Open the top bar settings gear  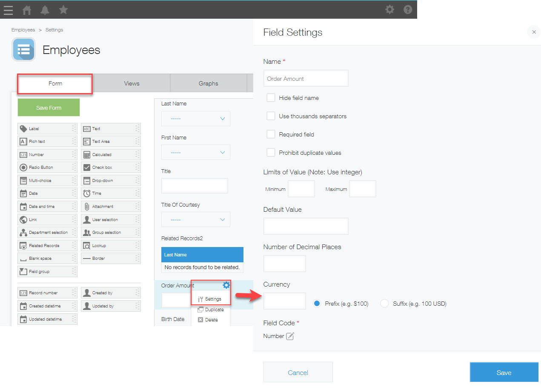click(x=389, y=9)
